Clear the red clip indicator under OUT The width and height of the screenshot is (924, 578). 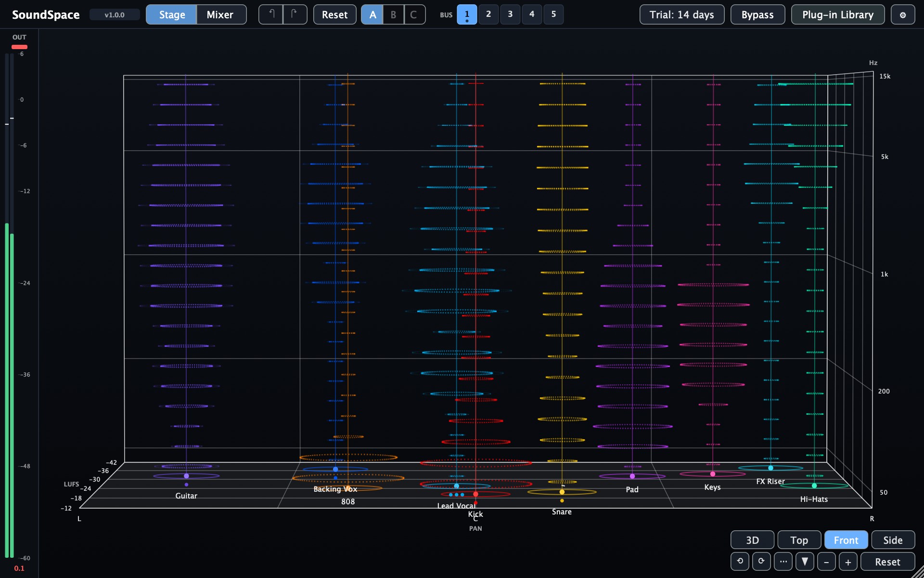pos(19,47)
